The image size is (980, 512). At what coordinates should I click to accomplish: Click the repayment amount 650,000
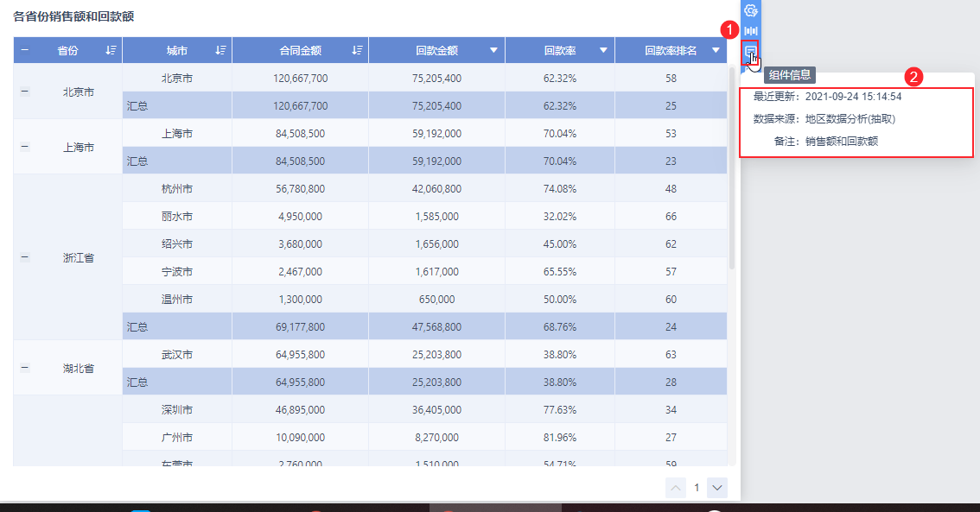tap(437, 299)
